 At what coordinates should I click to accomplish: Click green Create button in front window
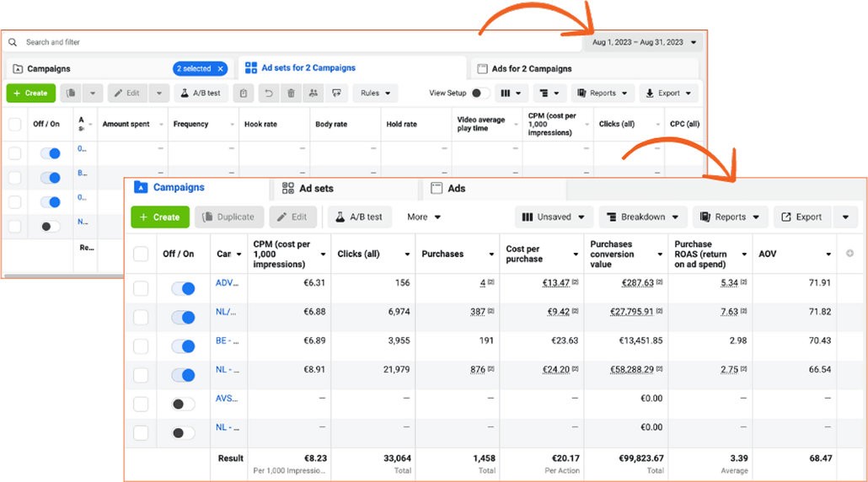(160, 217)
